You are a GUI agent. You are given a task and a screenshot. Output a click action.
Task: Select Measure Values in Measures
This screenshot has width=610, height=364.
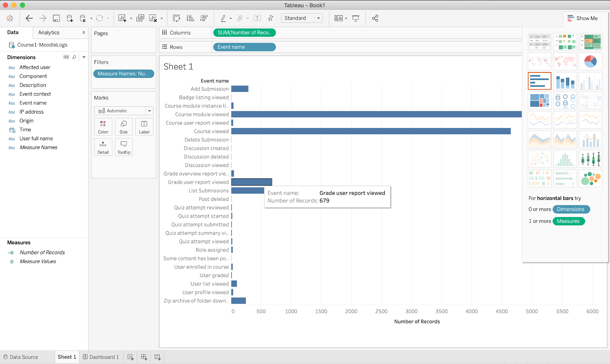tap(38, 261)
